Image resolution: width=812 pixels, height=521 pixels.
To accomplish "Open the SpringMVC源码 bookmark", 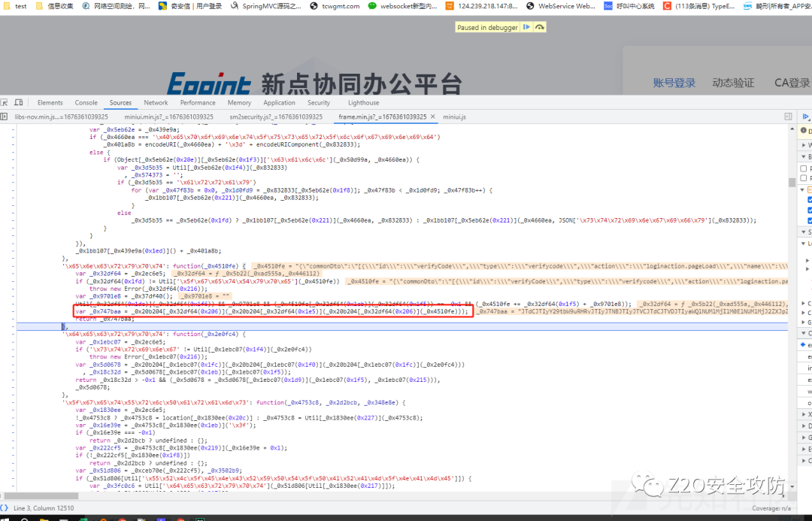I will [265, 6].
